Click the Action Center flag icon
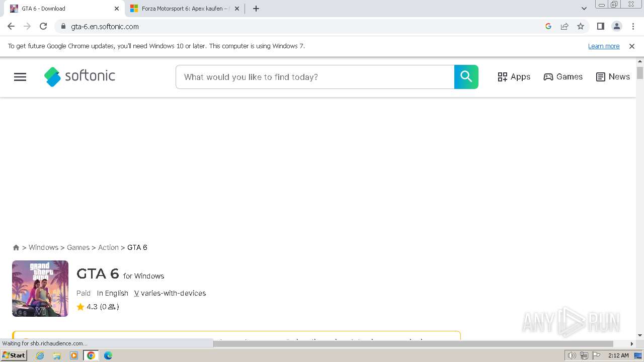The image size is (644, 362). [596, 355]
